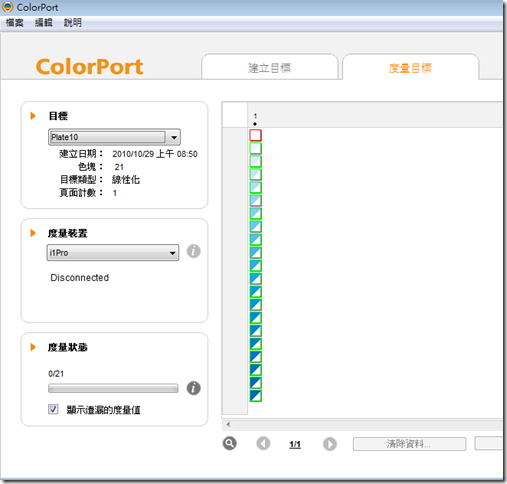Switch to the 度量目標 tab
507x484 pixels.
pos(410,68)
